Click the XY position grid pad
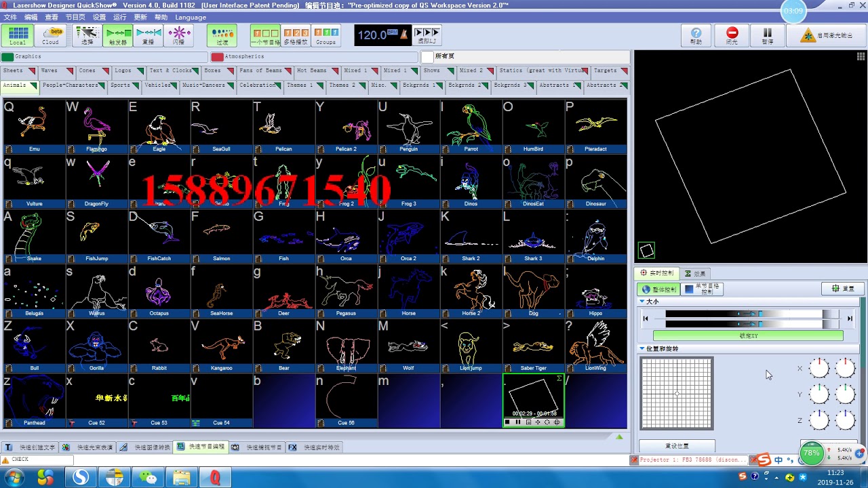868x488 pixels. pyautogui.click(x=677, y=393)
